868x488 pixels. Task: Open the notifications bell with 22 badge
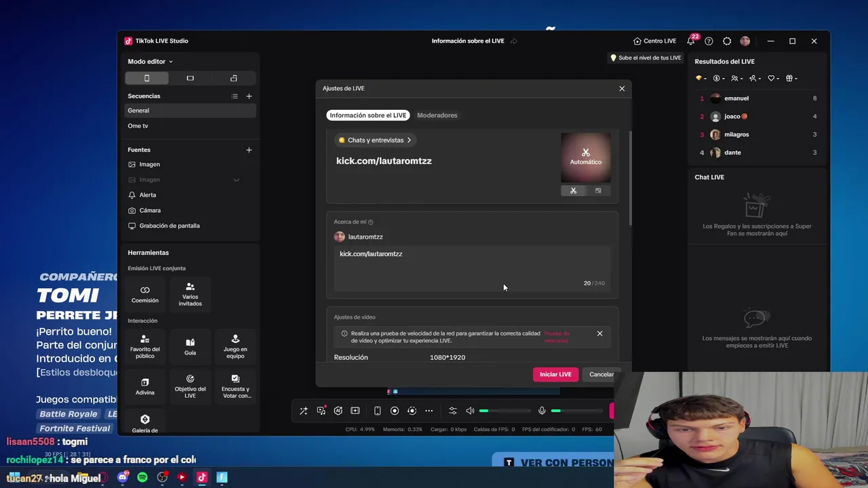(691, 41)
